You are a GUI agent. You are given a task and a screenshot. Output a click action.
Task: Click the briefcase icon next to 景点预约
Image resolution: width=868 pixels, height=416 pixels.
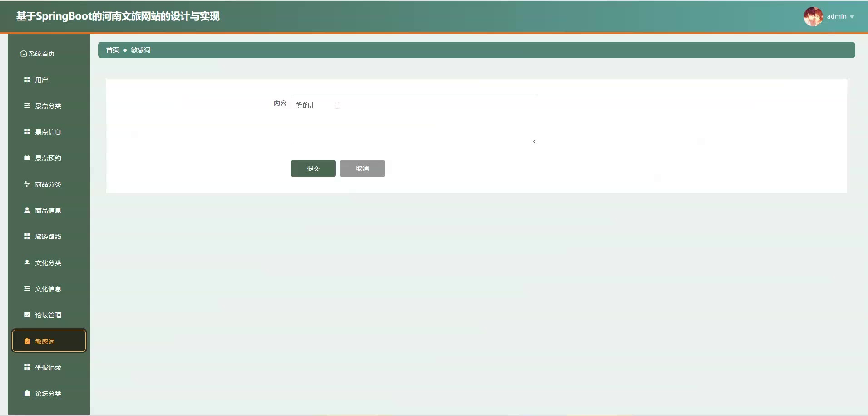(27, 158)
